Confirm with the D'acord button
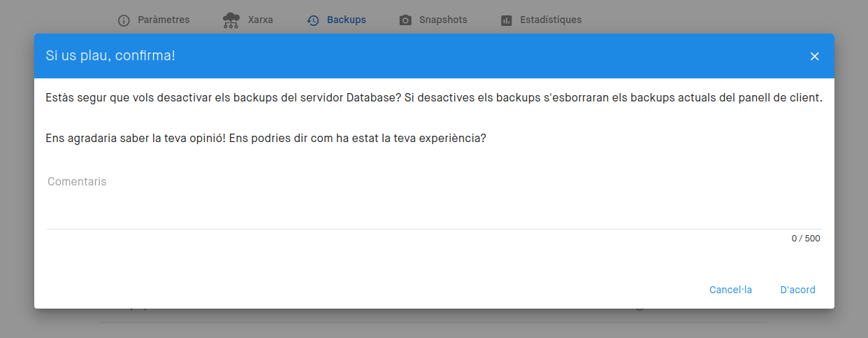 [797, 290]
